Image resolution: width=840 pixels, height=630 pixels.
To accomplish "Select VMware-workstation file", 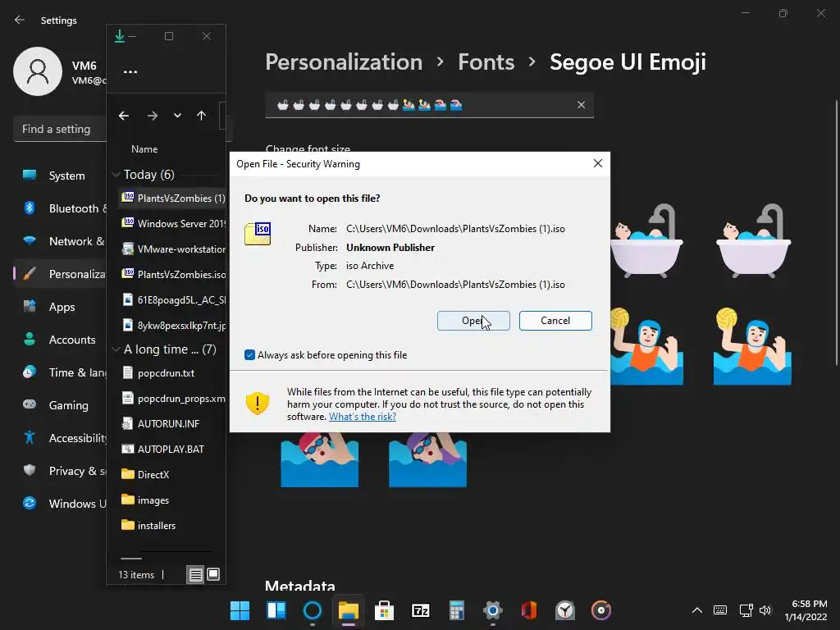I will pyautogui.click(x=171, y=249).
